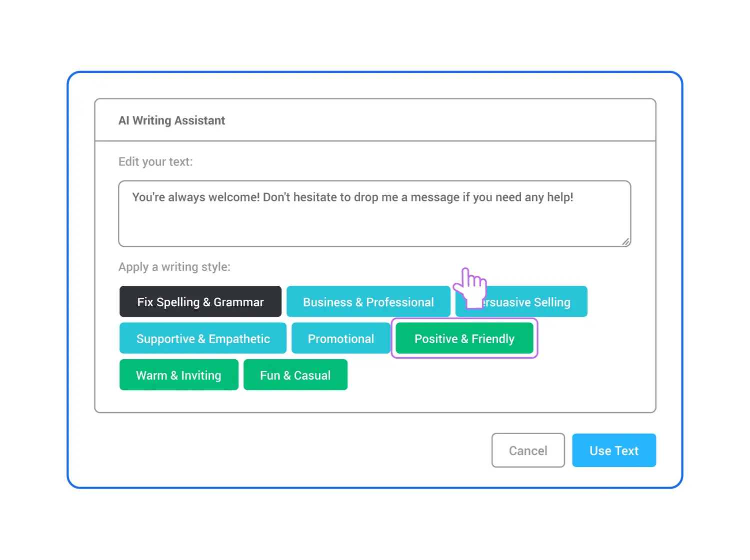This screenshot has height=560, width=750.
Task: Click the dialog header area
Action: coord(375,120)
